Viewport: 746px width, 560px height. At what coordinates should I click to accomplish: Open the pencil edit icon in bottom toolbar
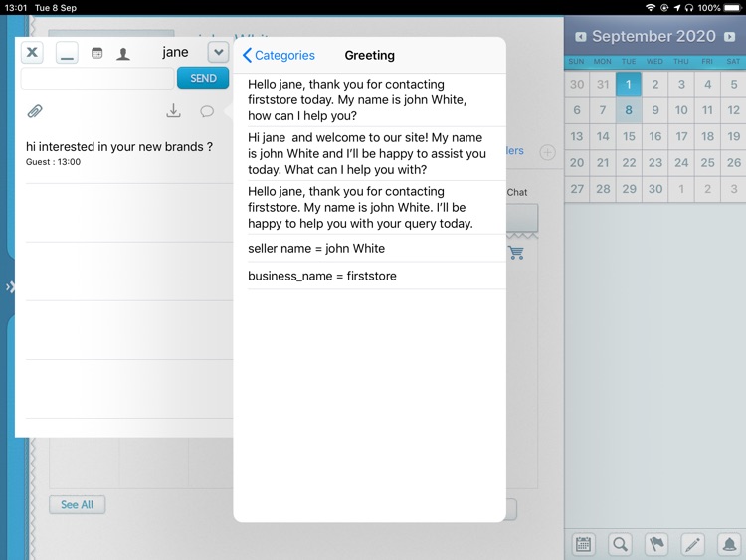pos(692,544)
